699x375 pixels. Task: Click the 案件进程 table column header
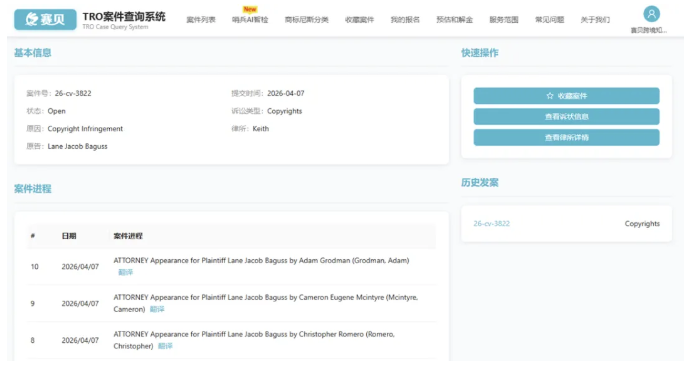tap(128, 236)
